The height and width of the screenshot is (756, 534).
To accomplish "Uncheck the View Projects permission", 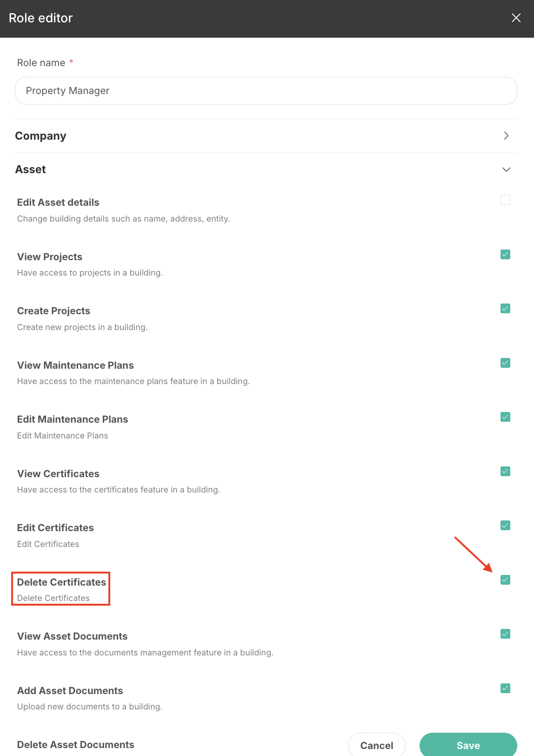I will [505, 254].
